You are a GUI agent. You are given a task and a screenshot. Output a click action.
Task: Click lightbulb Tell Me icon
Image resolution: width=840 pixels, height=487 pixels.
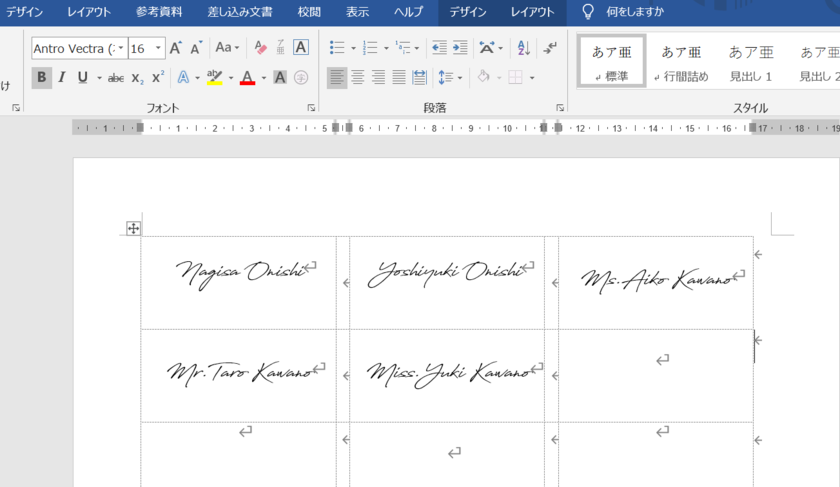(588, 12)
